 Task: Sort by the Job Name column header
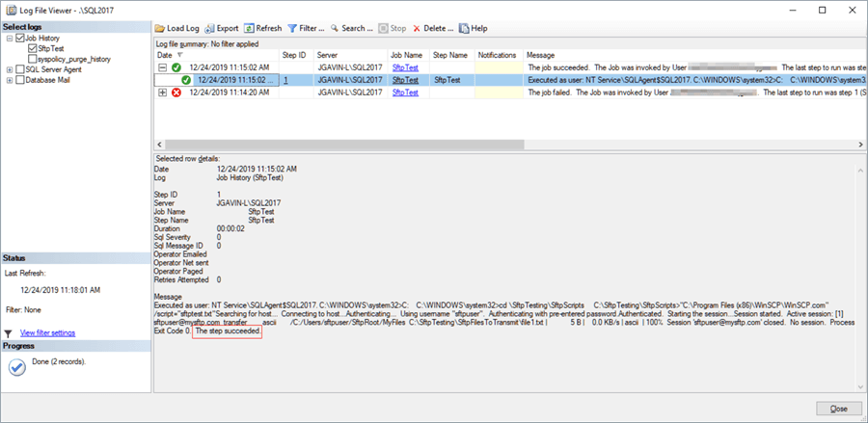click(x=407, y=55)
